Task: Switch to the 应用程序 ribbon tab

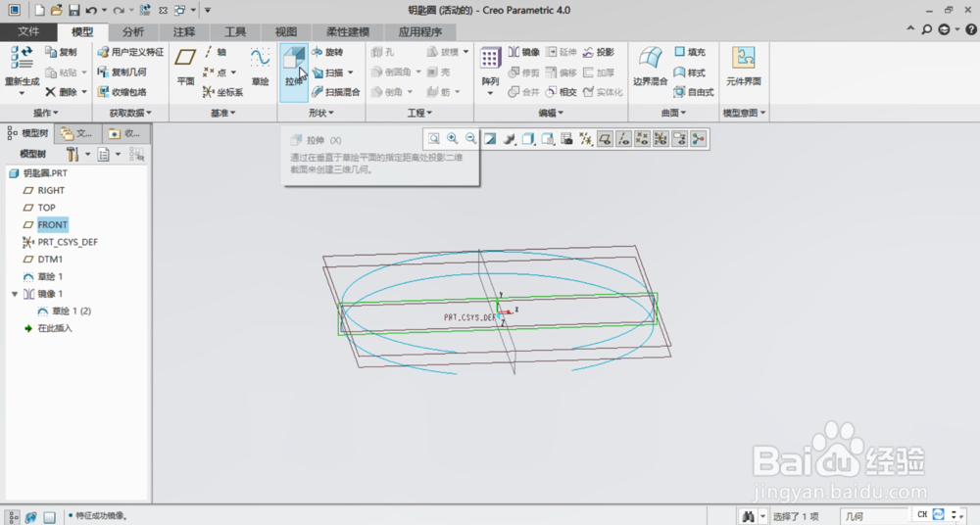Action: [420, 32]
